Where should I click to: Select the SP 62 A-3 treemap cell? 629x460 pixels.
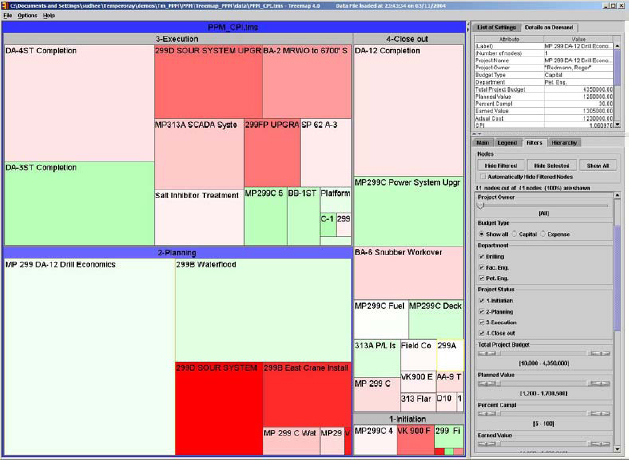pos(326,153)
